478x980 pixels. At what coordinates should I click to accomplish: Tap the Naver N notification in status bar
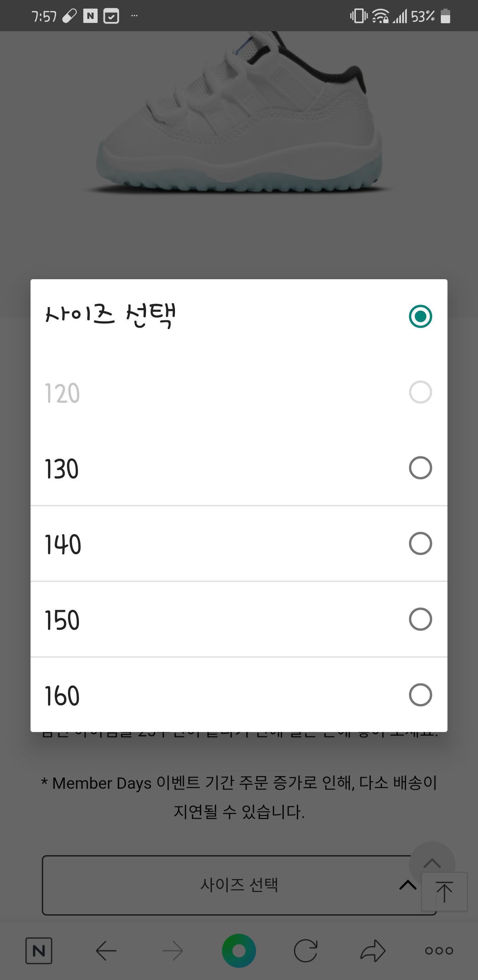point(90,16)
